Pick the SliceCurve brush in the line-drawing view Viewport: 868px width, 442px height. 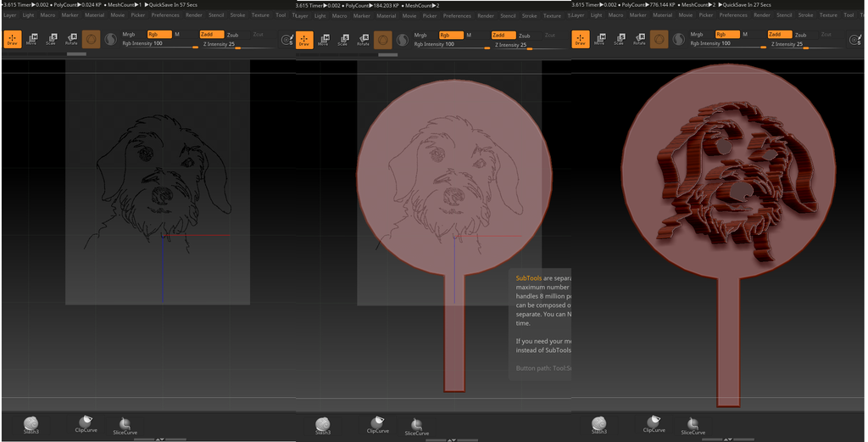125,425
